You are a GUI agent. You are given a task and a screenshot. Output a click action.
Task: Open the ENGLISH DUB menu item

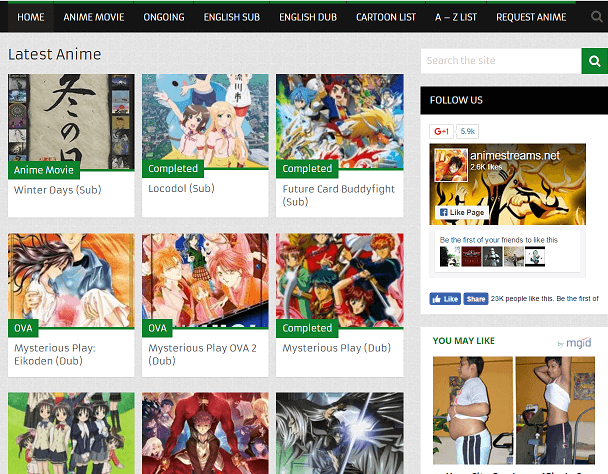pos(308,17)
